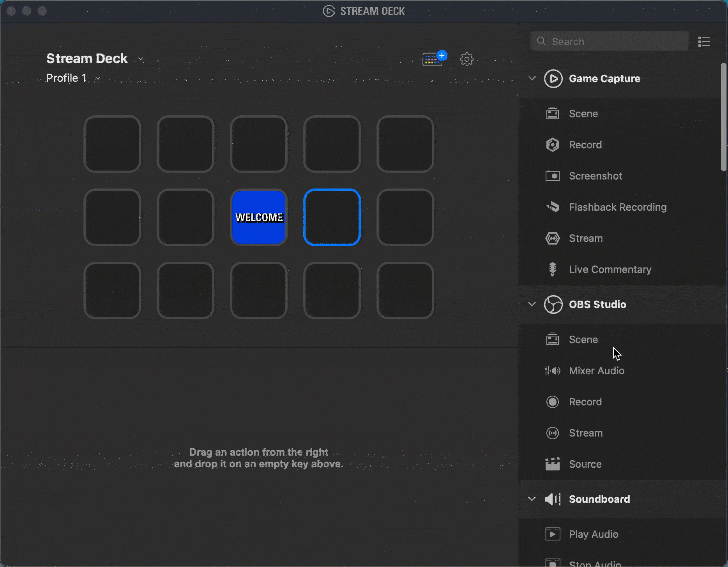The image size is (728, 567).
Task: Select the Mixer Audio action icon
Action: pyautogui.click(x=553, y=371)
